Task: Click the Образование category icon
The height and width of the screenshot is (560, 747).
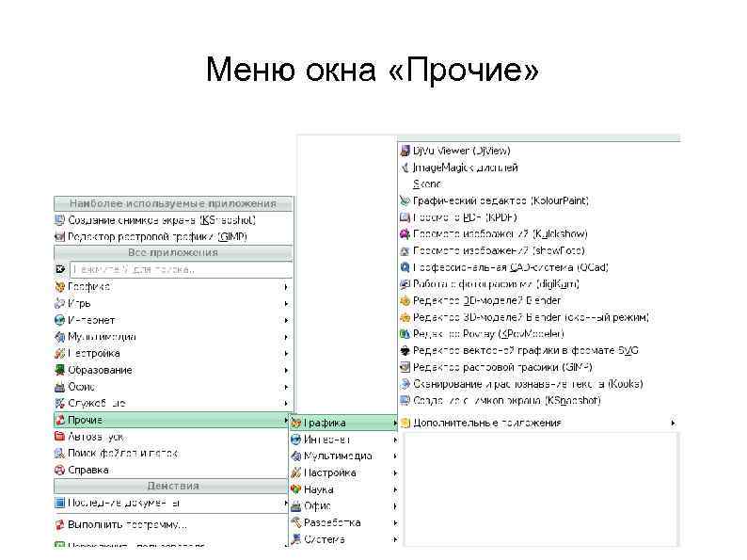Action: [x=59, y=370]
